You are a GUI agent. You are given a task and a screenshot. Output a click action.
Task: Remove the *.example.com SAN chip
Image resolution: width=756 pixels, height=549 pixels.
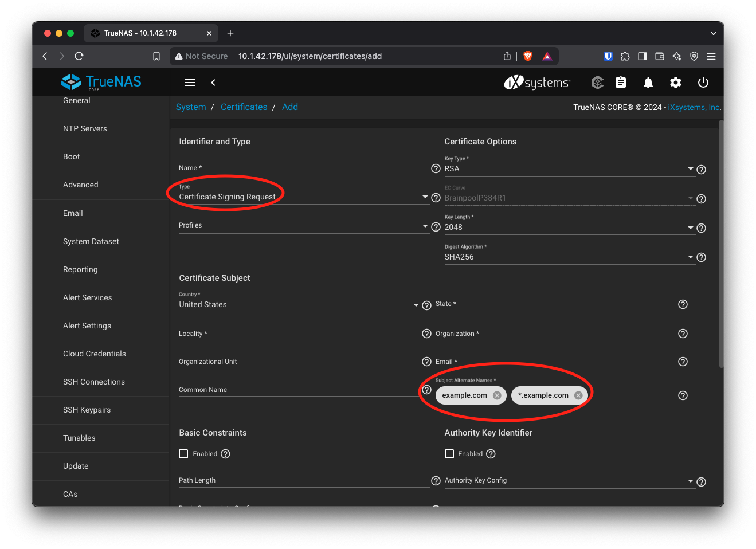[578, 395]
